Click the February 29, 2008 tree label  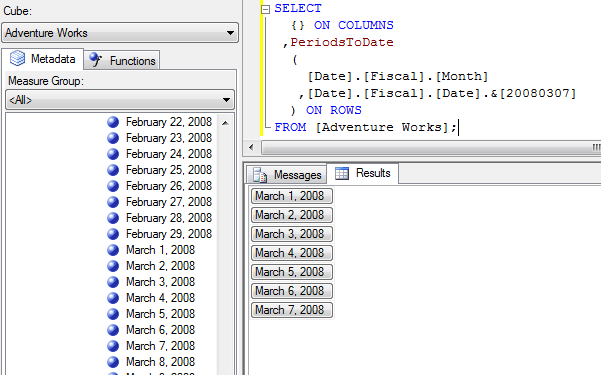point(169,234)
